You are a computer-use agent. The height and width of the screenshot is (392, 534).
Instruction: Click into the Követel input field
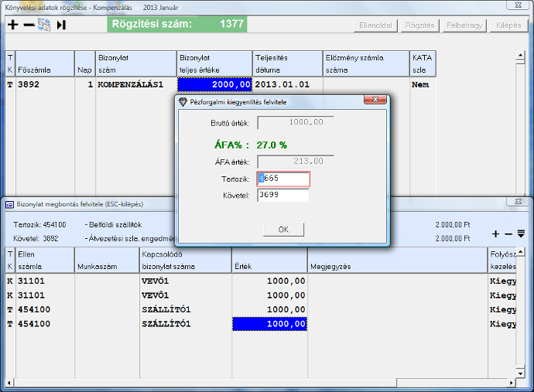[x=283, y=196]
